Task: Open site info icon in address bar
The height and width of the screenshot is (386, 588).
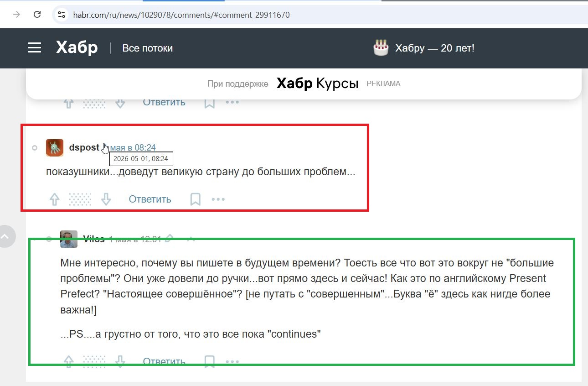Action: tap(62, 15)
